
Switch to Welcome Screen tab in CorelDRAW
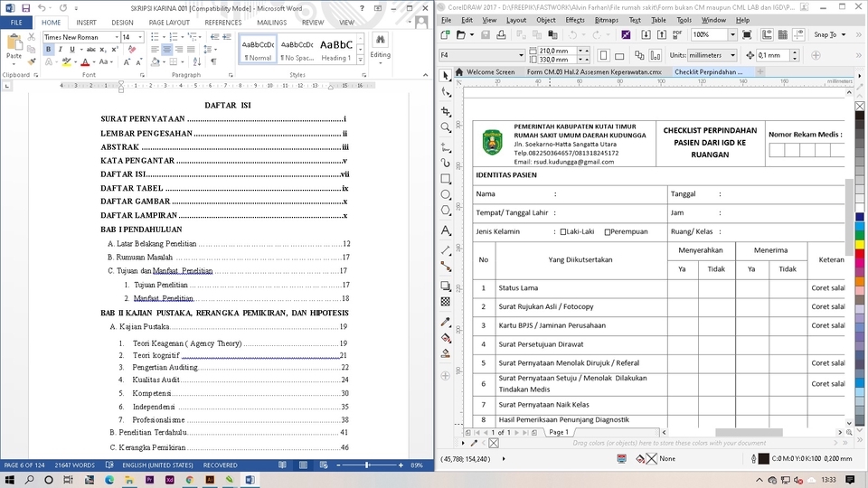490,72
